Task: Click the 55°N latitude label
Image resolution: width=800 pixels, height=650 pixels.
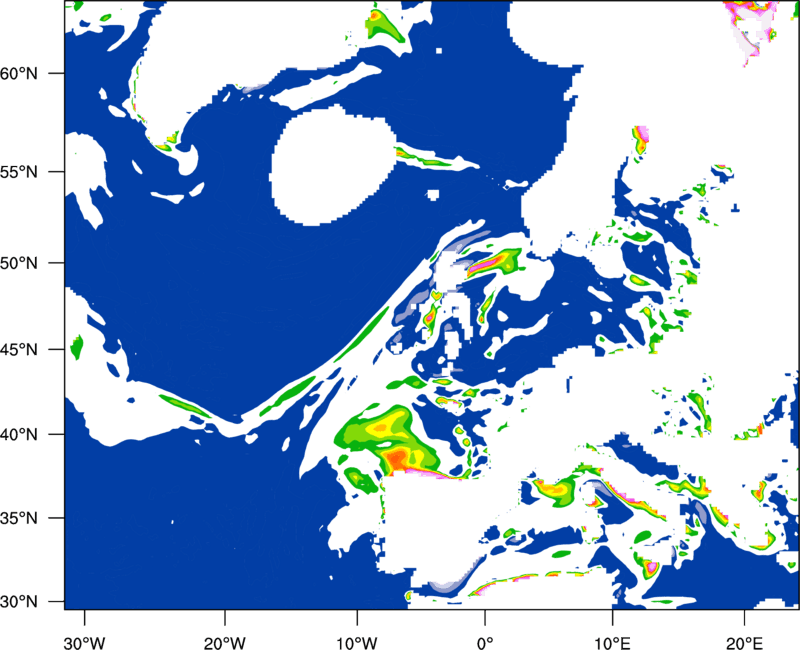Action: [19, 171]
